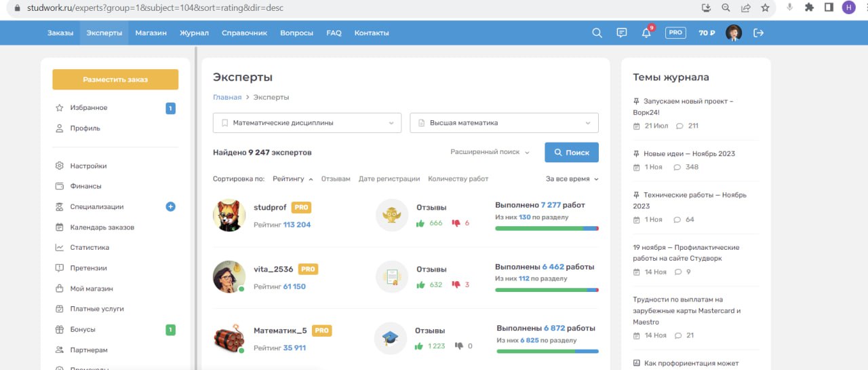The image size is (868, 370).
Task: Open the Математические дисциплины dropdown
Action: tap(307, 123)
